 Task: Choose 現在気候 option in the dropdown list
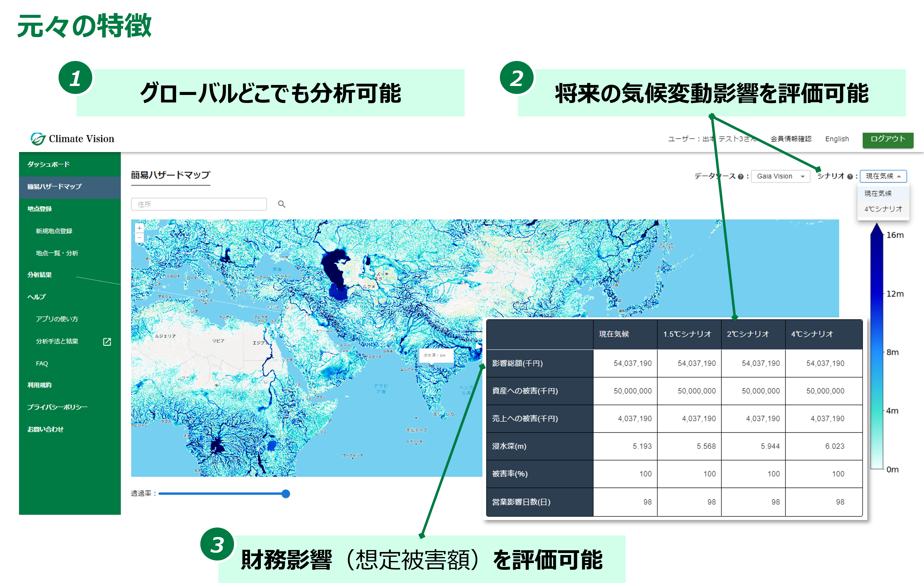coord(878,193)
